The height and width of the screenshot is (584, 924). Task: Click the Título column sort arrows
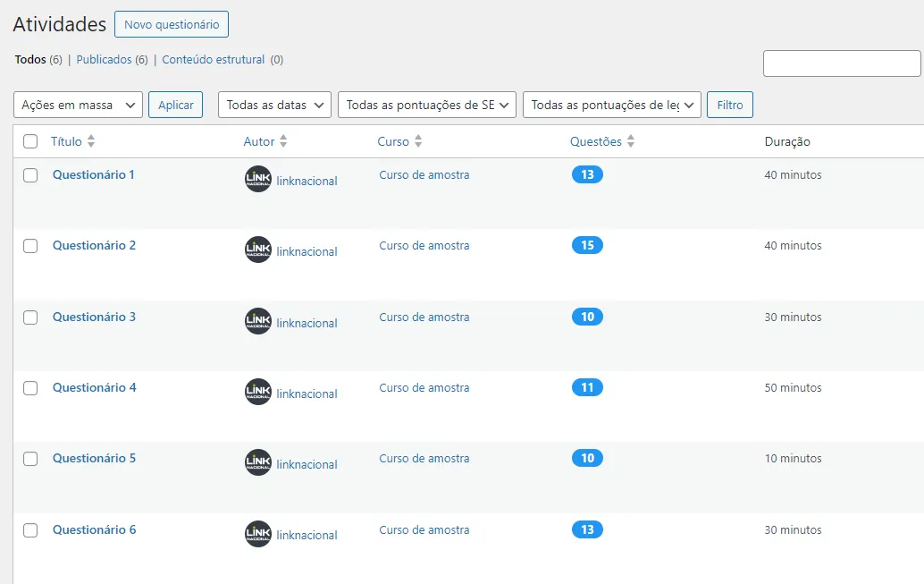click(x=91, y=141)
